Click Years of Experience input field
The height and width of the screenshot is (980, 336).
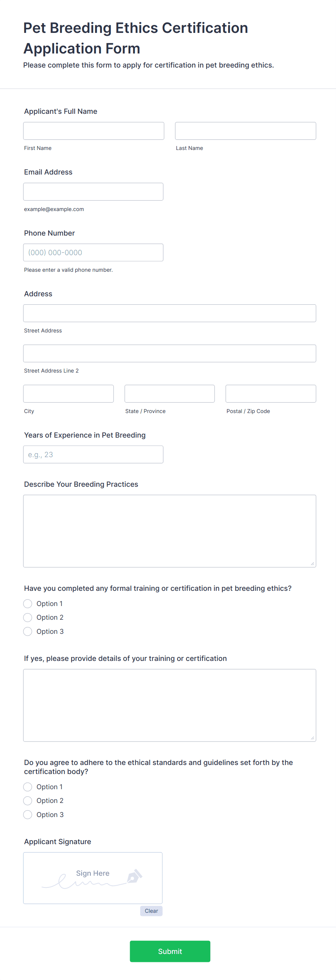(x=93, y=455)
